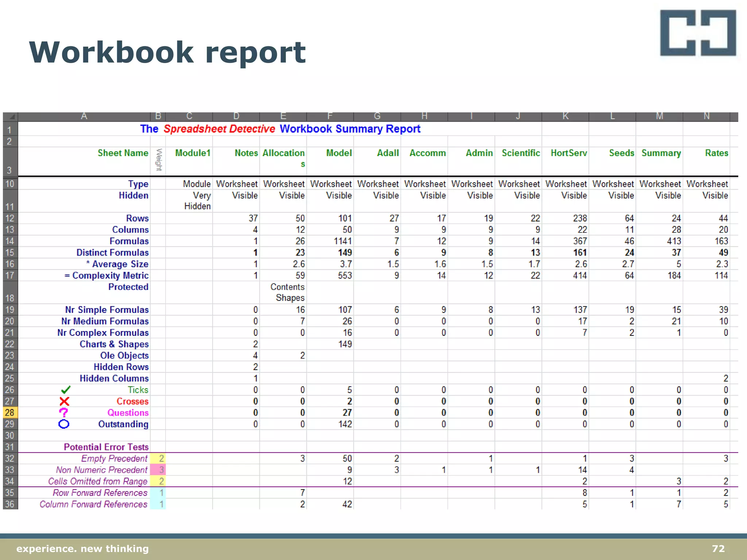Click the 'Model' sheet name

pos(339,153)
